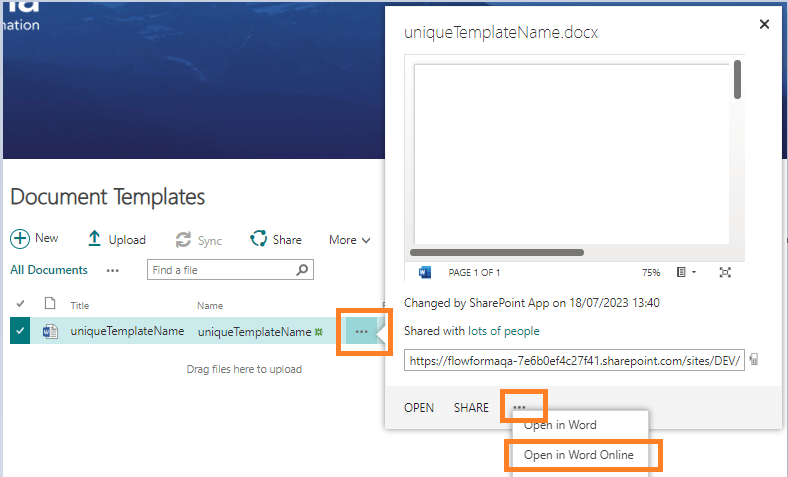Open the callout footer ellipsis menu

point(519,408)
